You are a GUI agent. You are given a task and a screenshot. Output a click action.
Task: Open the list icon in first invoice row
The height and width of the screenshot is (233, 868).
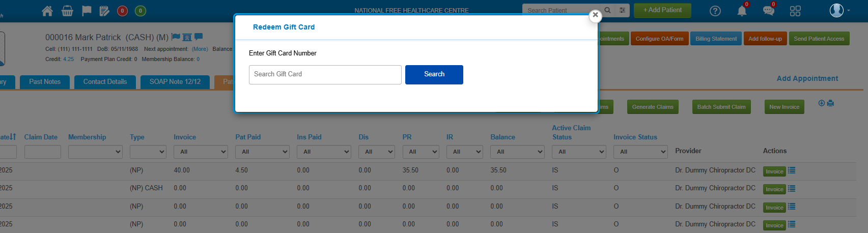(x=792, y=171)
